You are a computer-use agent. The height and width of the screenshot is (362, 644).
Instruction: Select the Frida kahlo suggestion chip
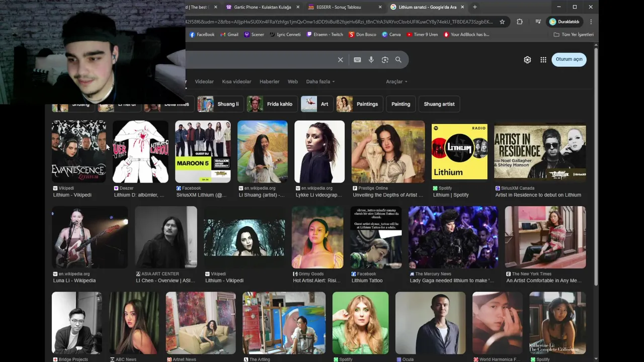[x=272, y=104]
